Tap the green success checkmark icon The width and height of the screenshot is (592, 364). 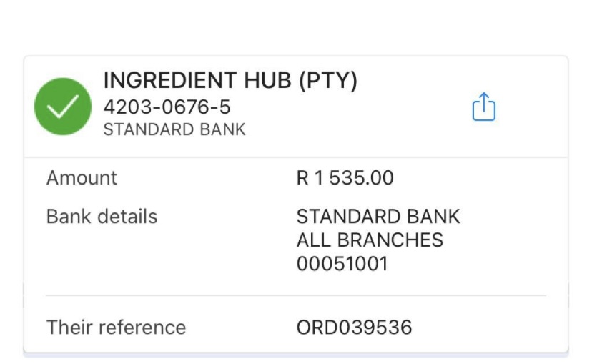click(x=63, y=107)
